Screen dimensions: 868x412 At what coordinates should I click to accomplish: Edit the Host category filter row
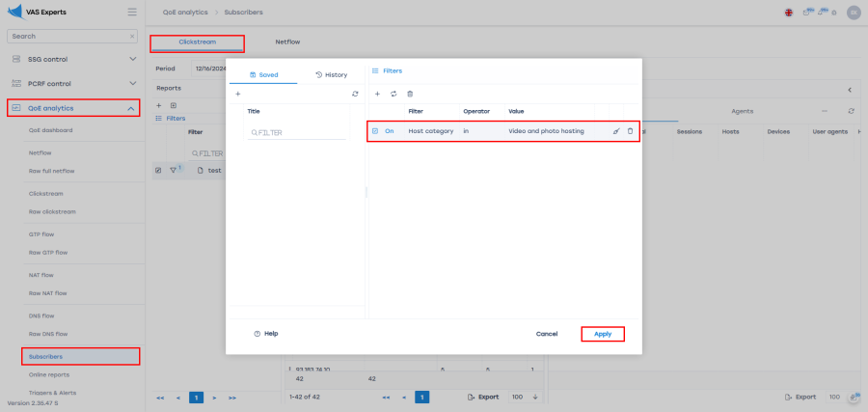616,131
